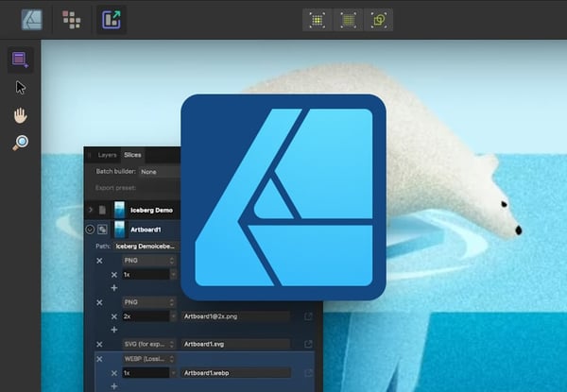Screen dimensions: 567x392
Task: Select the Slice tool
Action: 20,60
